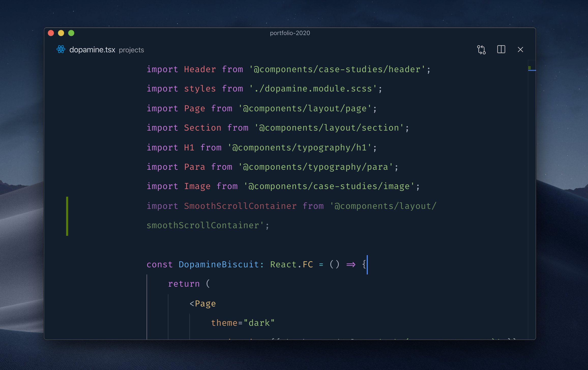The height and width of the screenshot is (370, 588).
Task: Click the projects folder label
Action: pyautogui.click(x=131, y=50)
